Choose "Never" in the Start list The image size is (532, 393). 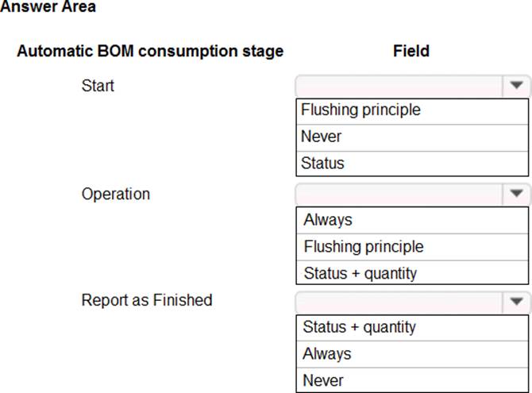[x=411, y=137]
